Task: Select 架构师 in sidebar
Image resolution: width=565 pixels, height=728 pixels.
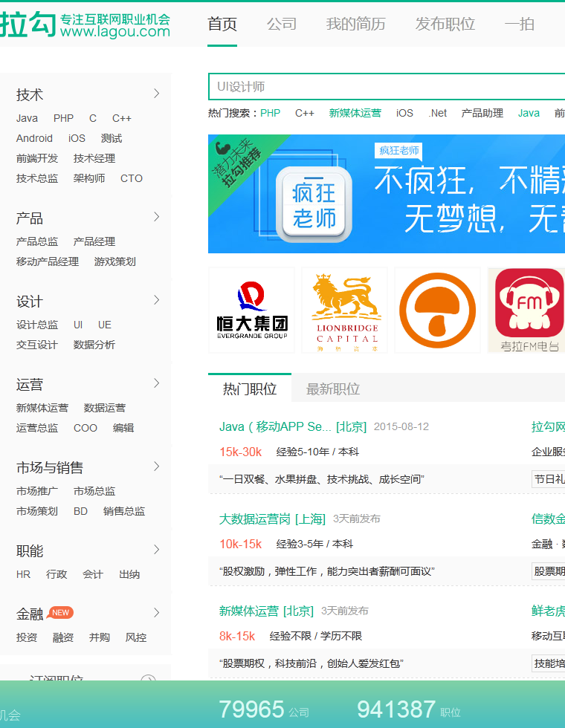Action: click(88, 178)
